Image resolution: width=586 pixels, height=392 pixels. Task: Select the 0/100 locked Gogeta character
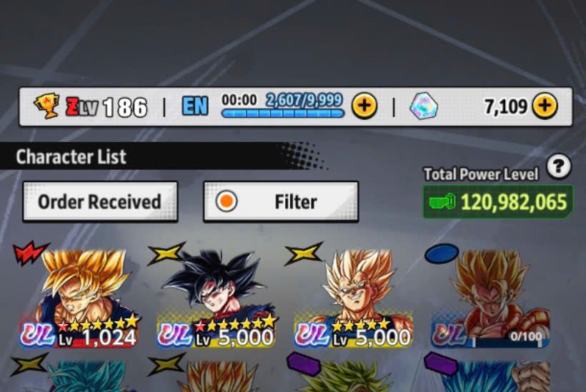[490, 298]
